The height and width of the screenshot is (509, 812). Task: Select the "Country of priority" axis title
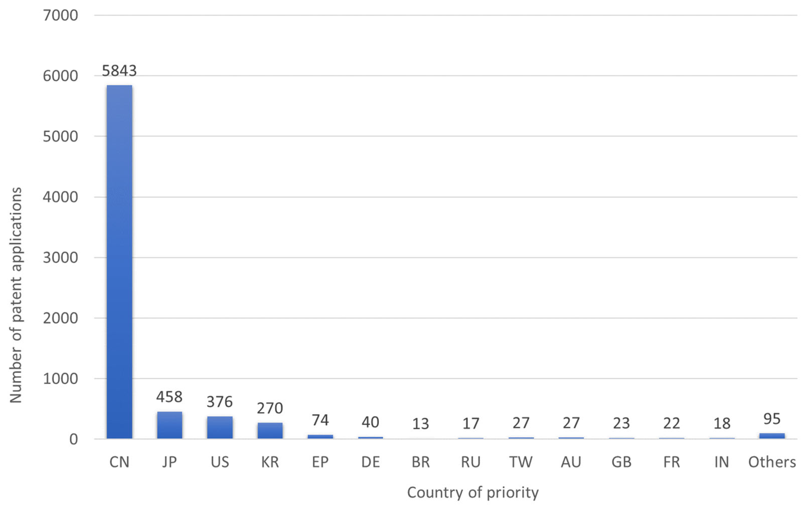[x=473, y=492]
